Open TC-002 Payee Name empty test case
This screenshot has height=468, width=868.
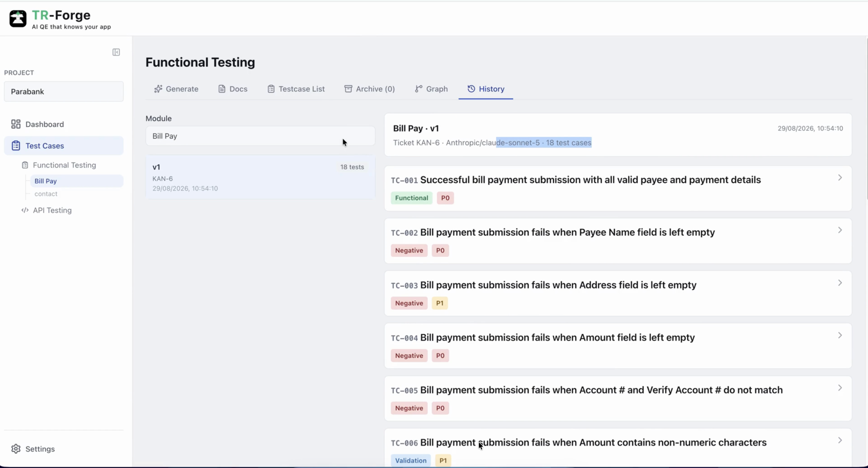coord(618,241)
